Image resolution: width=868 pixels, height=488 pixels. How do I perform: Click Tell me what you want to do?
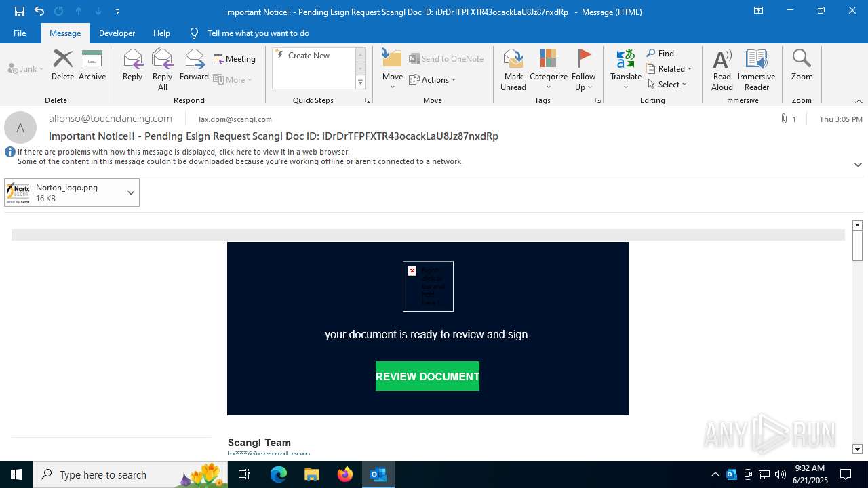(x=250, y=33)
